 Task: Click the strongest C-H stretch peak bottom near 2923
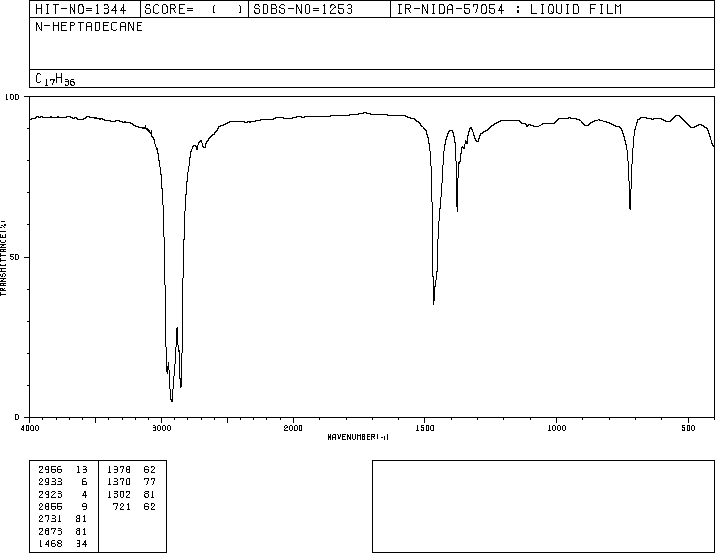[172, 401]
